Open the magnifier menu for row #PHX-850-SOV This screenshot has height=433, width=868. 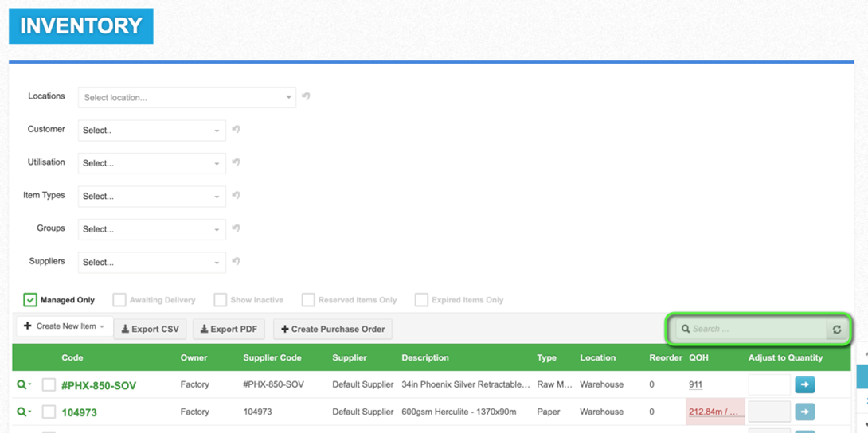pos(22,385)
